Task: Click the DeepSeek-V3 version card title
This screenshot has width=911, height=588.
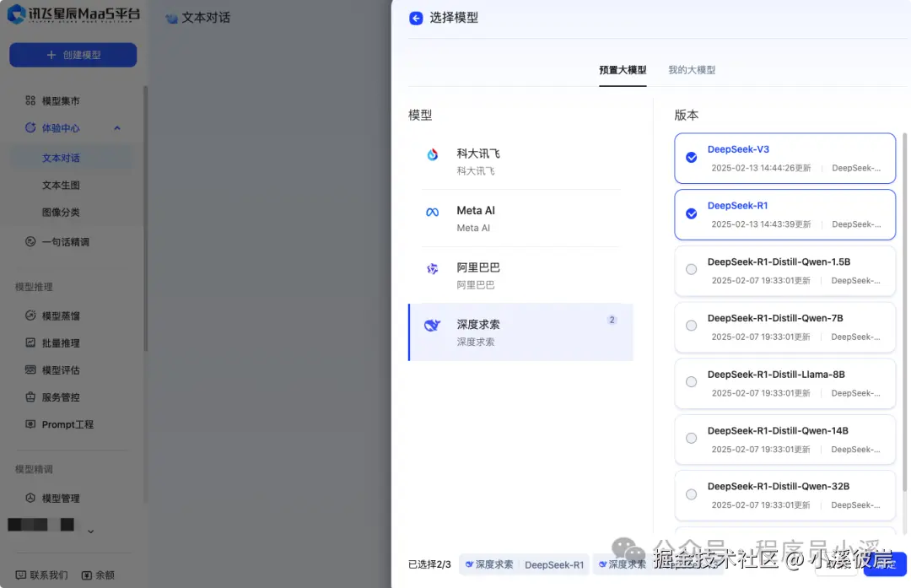Action: [738, 149]
